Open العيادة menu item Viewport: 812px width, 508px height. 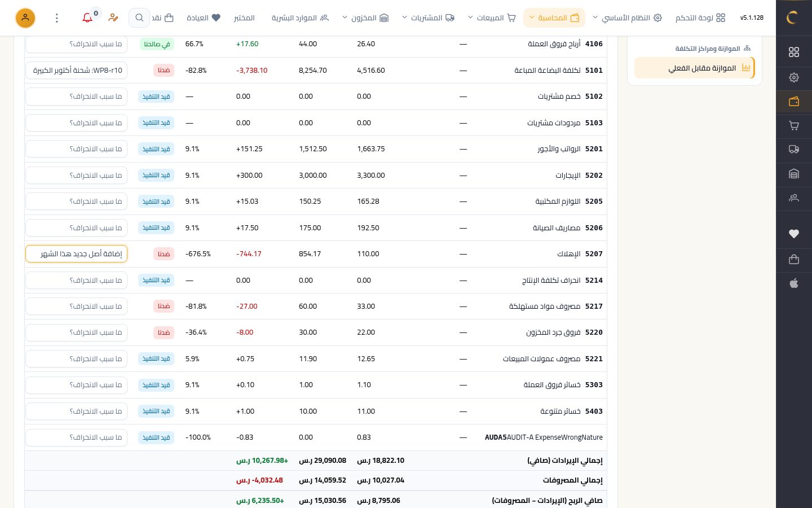(204, 18)
